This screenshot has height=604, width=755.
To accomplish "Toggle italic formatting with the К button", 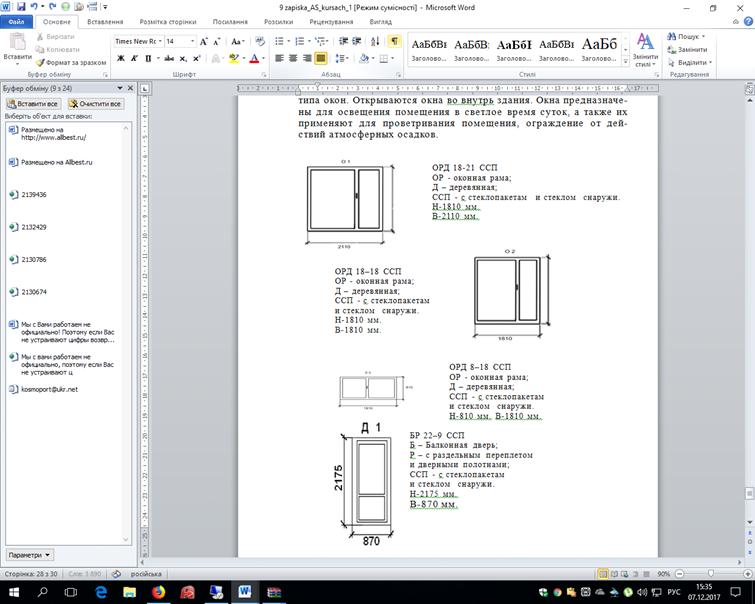I will pyautogui.click(x=135, y=58).
